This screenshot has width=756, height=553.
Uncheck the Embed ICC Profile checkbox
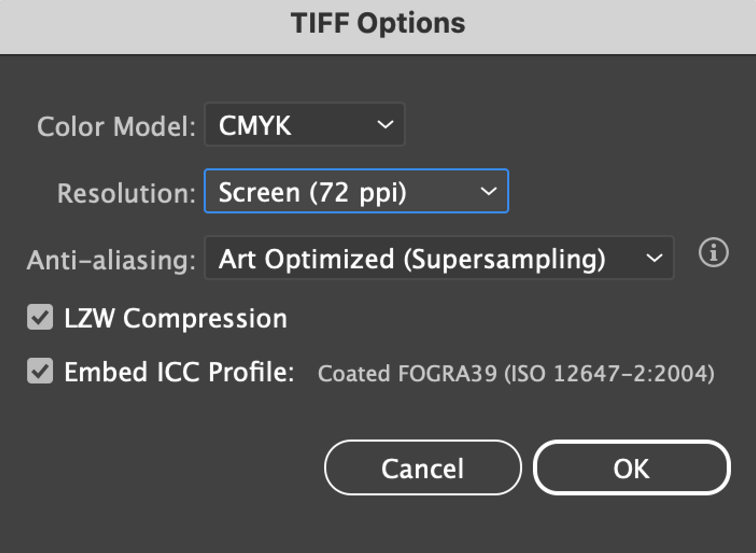point(40,371)
